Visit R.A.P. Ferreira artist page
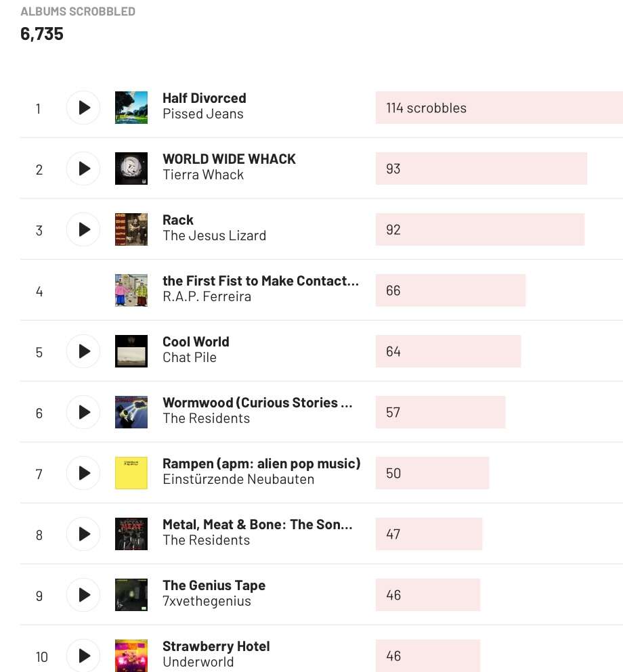 tap(207, 297)
